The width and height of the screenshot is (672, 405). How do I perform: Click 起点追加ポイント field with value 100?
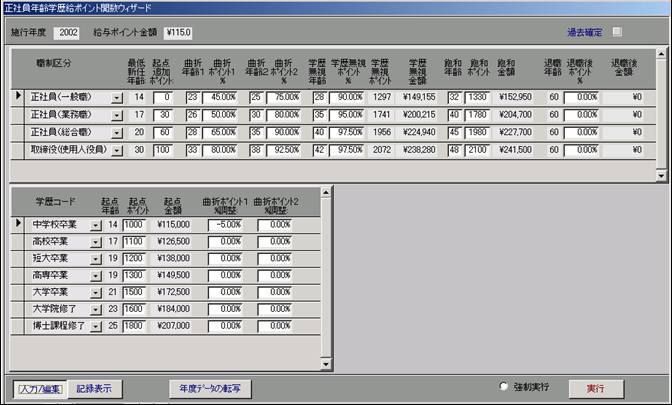(163, 150)
